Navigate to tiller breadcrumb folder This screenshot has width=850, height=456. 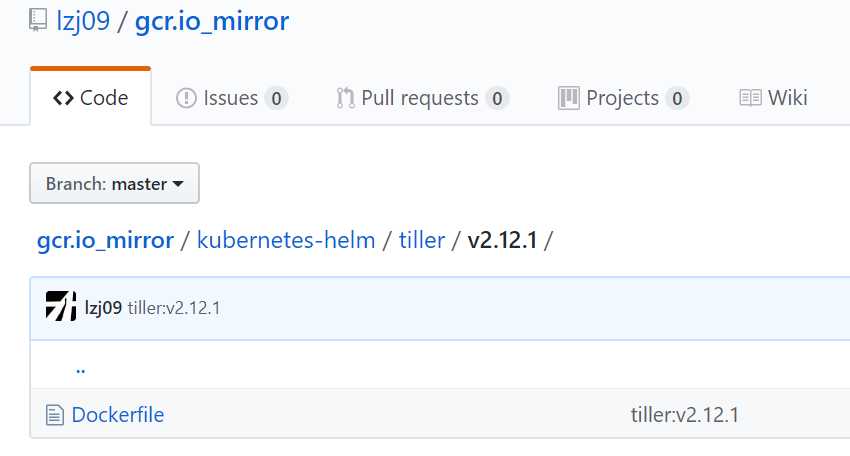422,240
